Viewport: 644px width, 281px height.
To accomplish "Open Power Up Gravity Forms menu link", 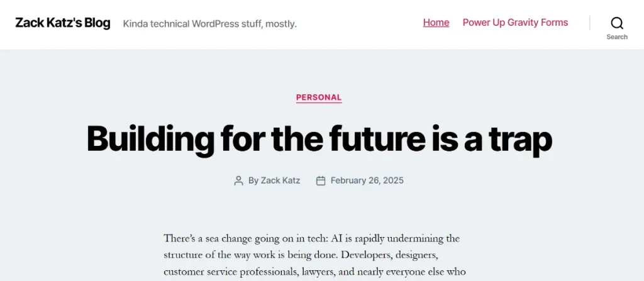I will pyautogui.click(x=515, y=23).
